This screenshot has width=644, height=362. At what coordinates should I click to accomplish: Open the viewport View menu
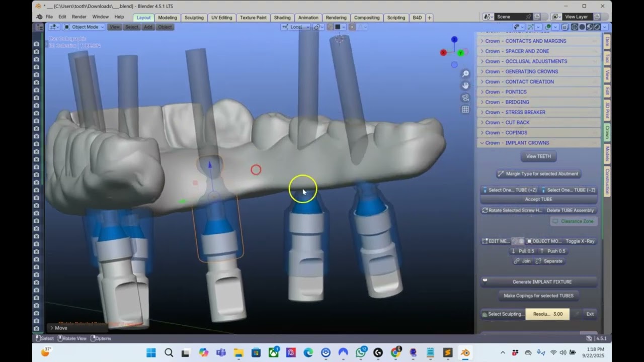(x=115, y=27)
